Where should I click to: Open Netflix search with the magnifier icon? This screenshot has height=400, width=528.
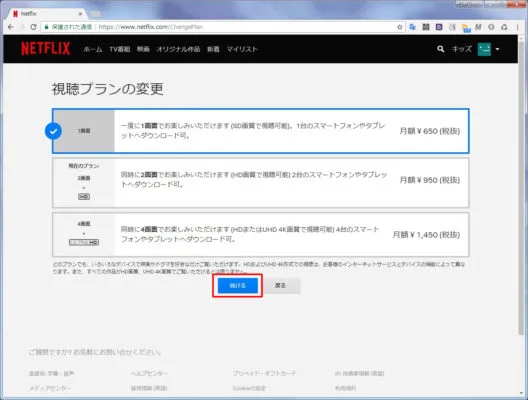click(440, 49)
